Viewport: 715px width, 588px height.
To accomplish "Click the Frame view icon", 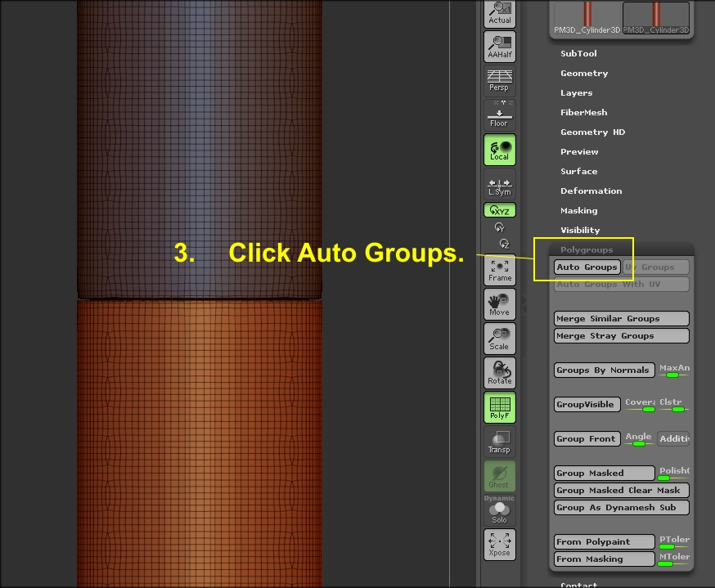I will click(500, 269).
